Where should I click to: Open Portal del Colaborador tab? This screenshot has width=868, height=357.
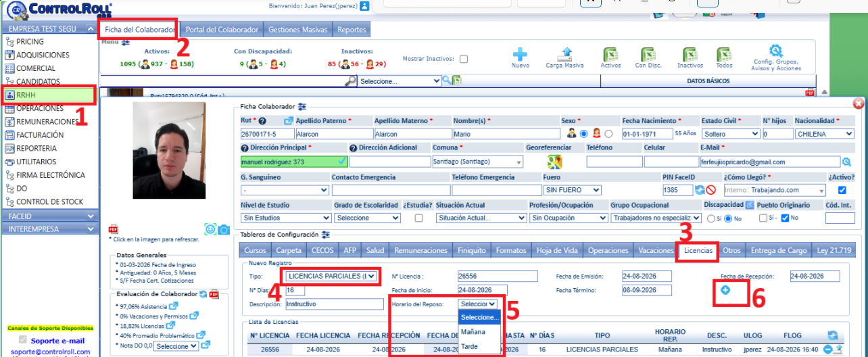click(222, 30)
